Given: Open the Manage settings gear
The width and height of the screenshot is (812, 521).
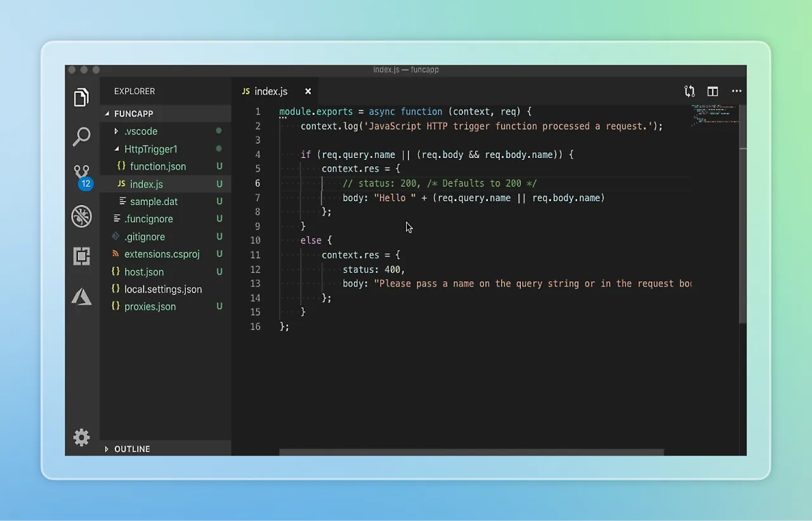Looking at the screenshot, I should tap(81, 437).
